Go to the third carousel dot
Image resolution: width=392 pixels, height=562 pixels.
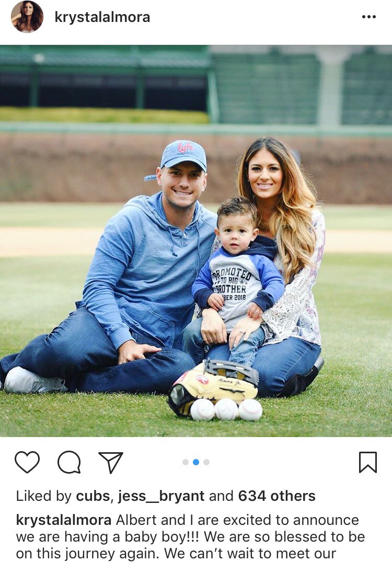tap(206, 462)
